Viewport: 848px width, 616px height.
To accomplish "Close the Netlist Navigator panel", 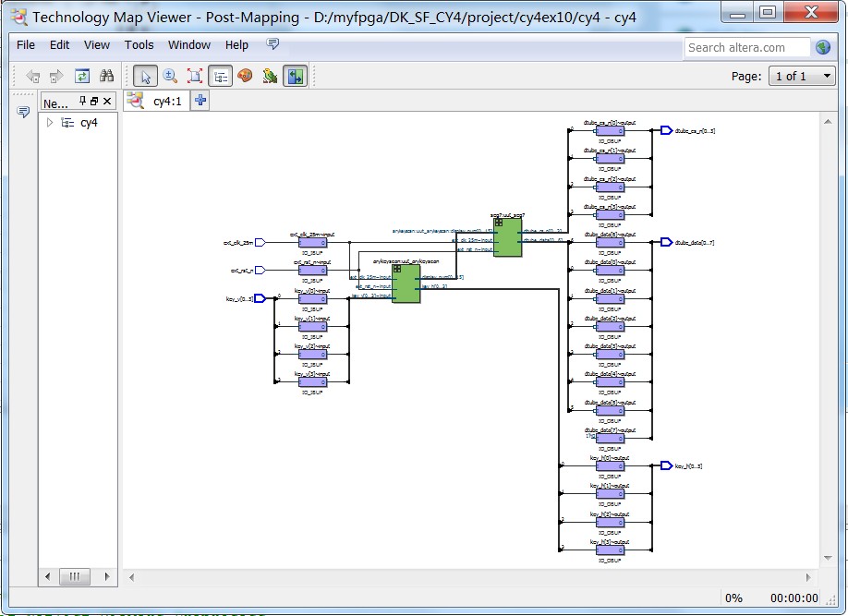I will (x=108, y=102).
